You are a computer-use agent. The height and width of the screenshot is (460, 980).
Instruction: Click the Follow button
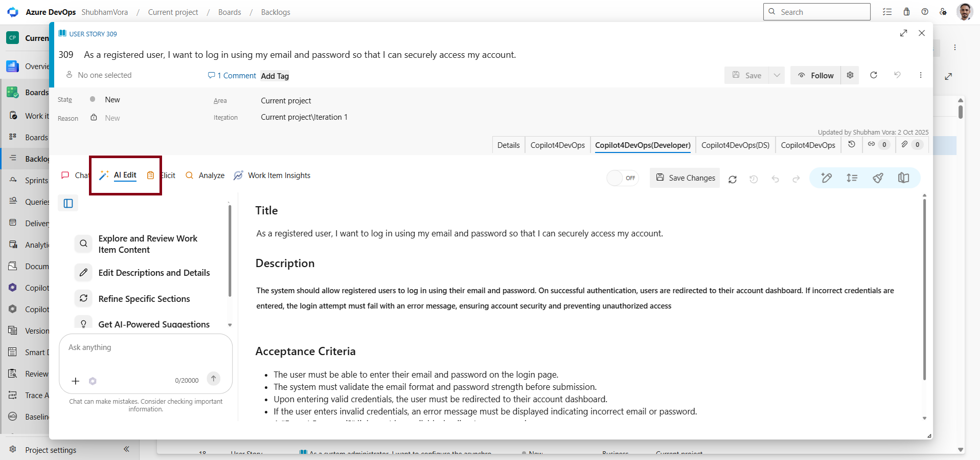pyautogui.click(x=815, y=75)
